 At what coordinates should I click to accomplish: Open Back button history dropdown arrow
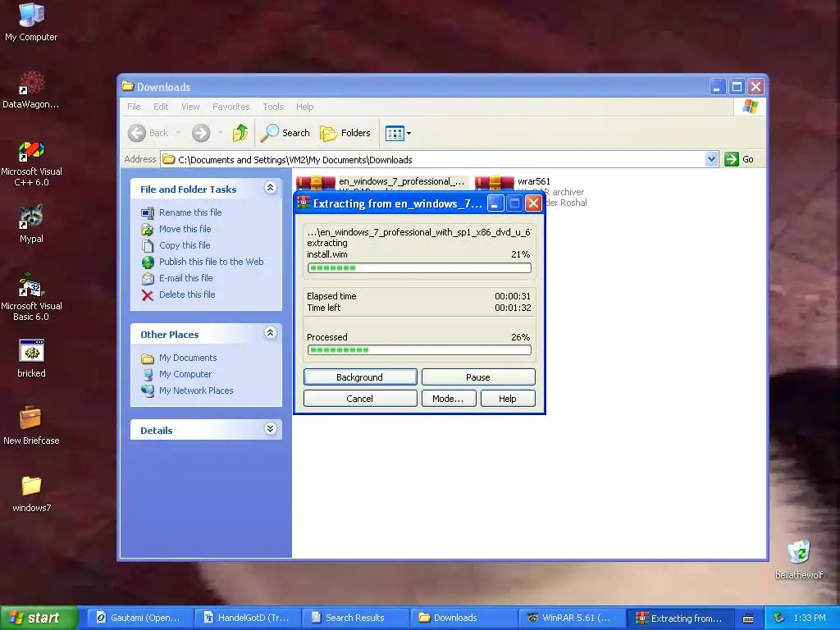click(x=178, y=133)
